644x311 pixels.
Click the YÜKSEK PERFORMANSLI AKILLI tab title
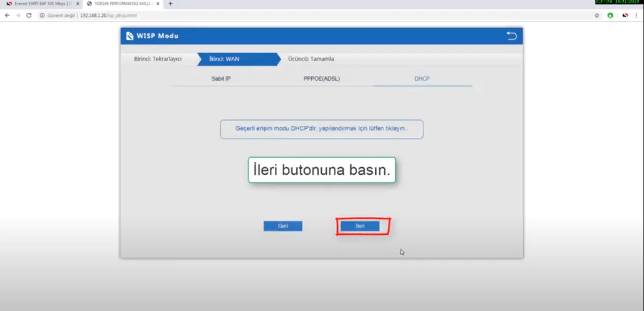click(x=123, y=4)
